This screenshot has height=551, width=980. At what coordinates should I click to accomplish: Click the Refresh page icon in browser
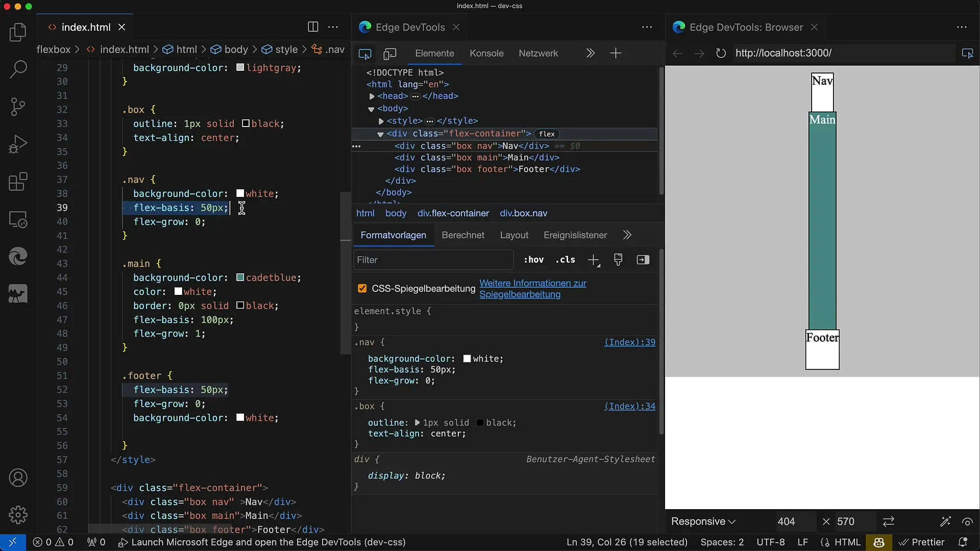(720, 53)
